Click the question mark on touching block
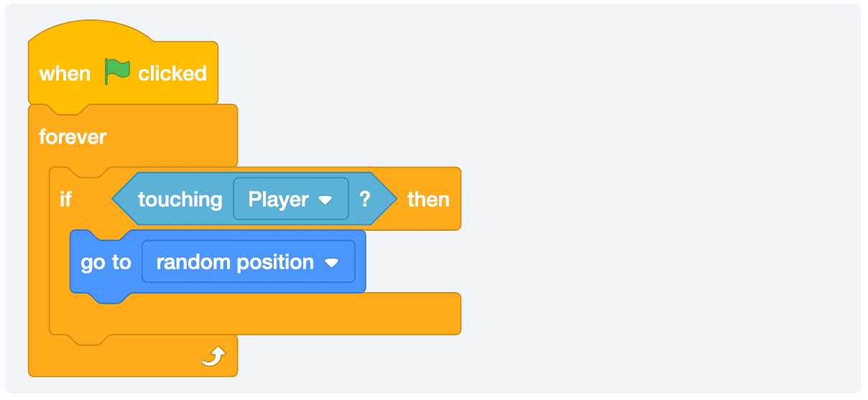 coord(366,199)
